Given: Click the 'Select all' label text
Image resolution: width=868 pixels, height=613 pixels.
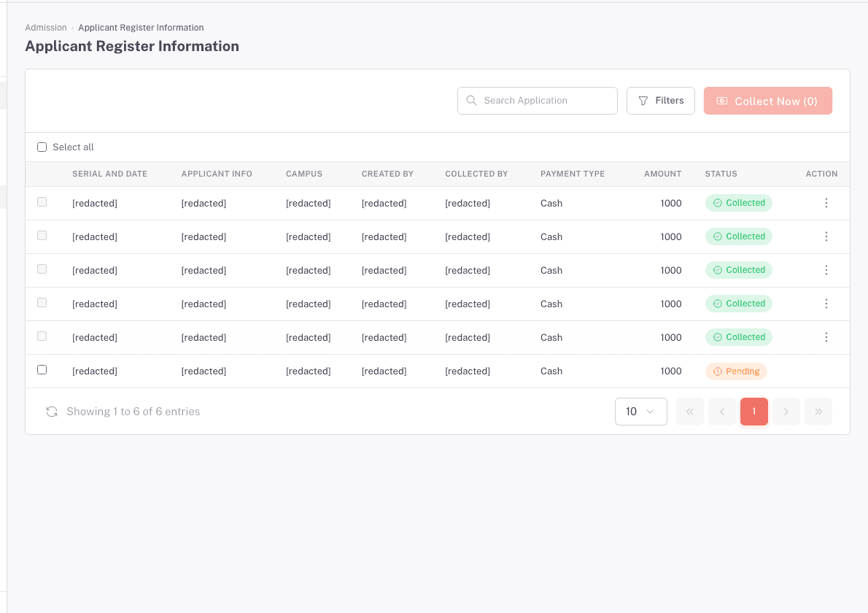Looking at the screenshot, I should 73,147.
